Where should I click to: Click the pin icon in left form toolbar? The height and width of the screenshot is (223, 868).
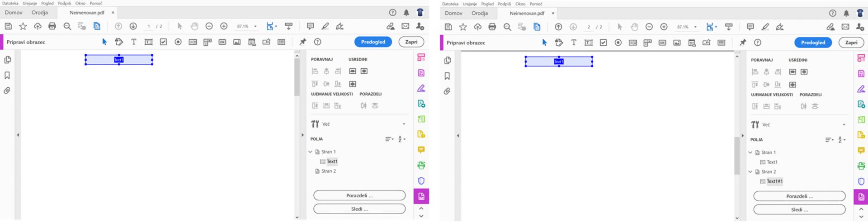(x=303, y=42)
